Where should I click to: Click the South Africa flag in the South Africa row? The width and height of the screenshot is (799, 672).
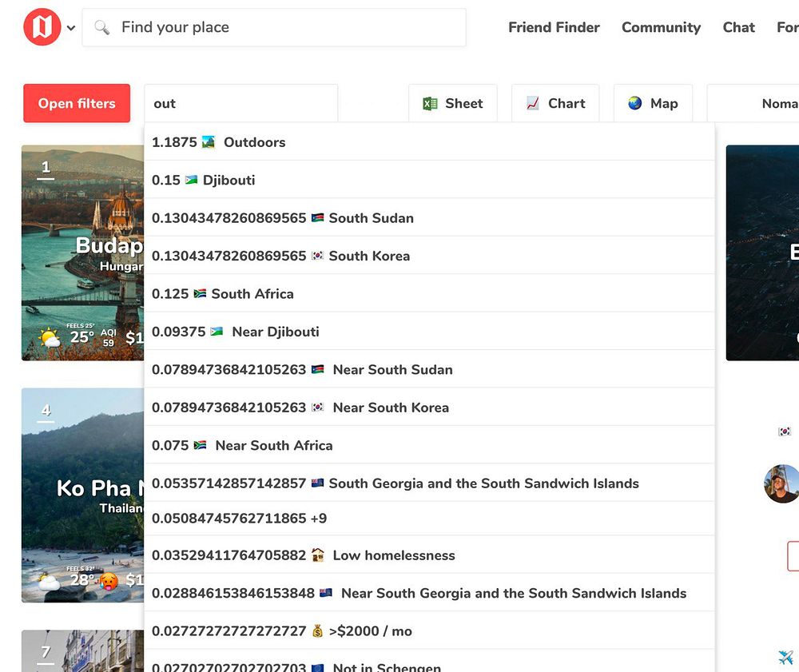tap(200, 293)
